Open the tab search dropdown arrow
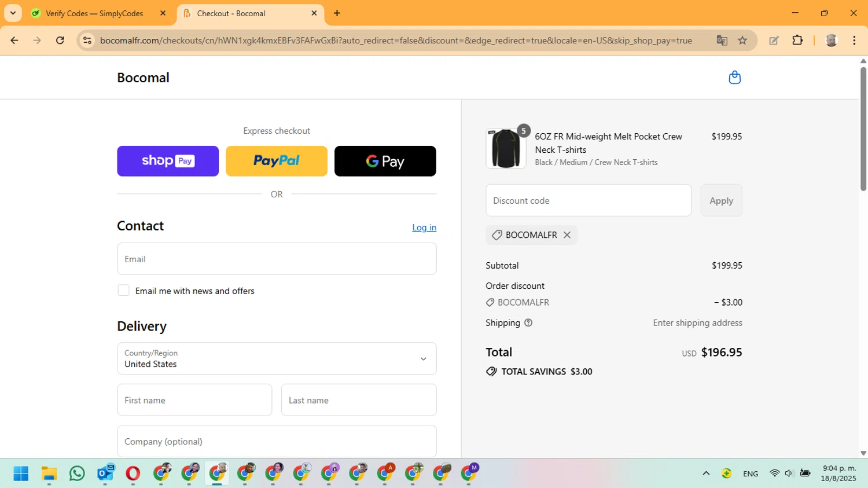The height and width of the screenshot is (488, 868). click(x=13, y=13)
